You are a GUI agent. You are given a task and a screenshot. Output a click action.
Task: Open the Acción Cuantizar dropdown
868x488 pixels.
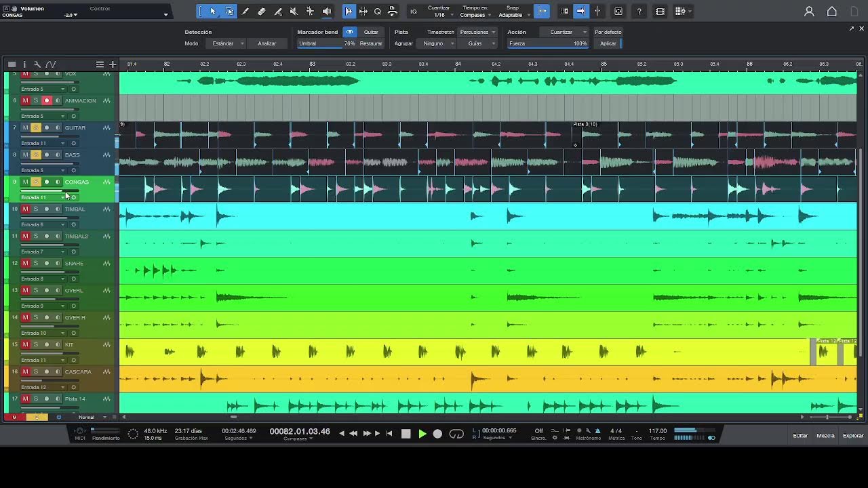coord(565,32)
